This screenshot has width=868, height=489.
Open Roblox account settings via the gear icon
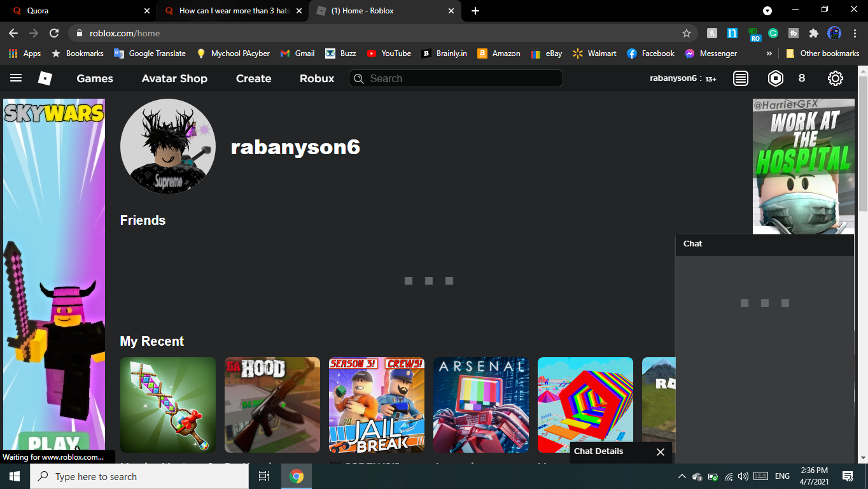tap(836, 78)
